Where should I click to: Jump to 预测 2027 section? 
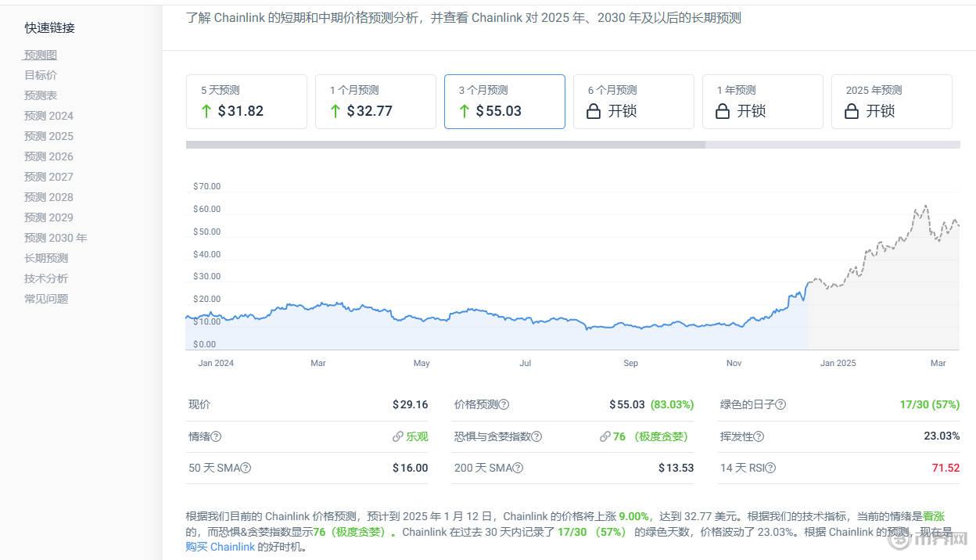point(48,177)
